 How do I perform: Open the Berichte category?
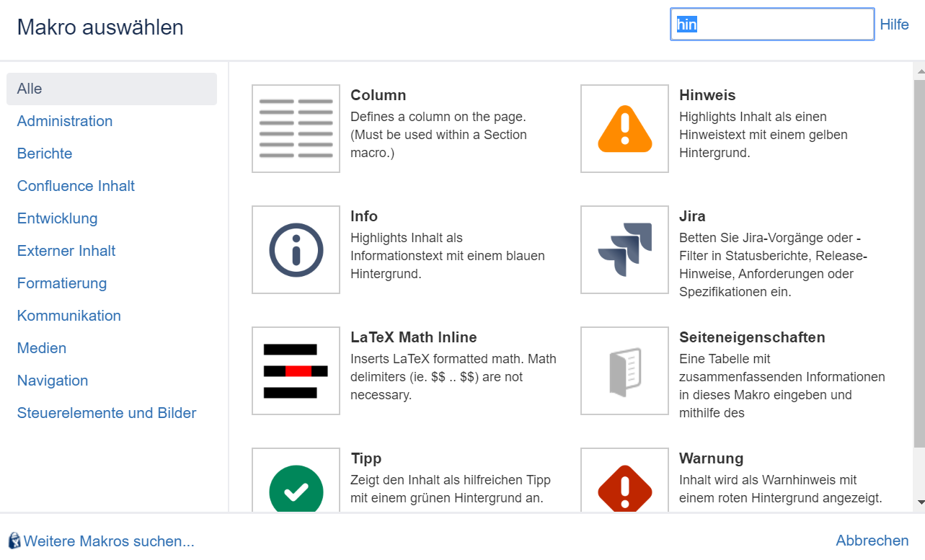45,154
